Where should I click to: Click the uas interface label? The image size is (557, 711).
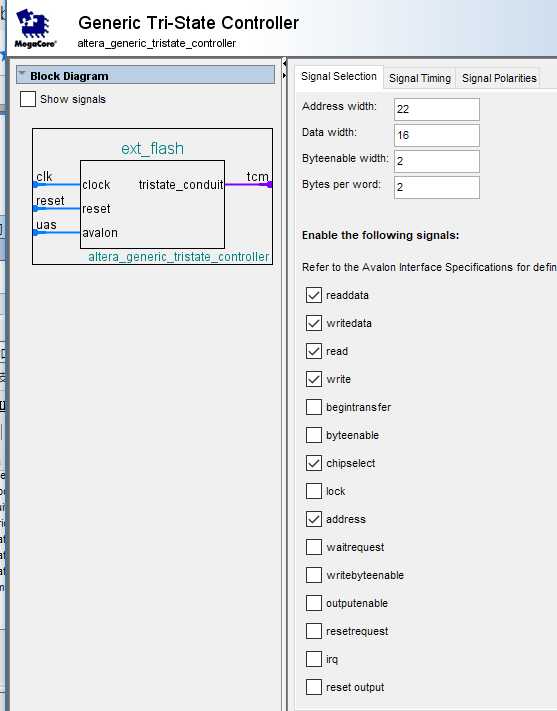[46, 224]
